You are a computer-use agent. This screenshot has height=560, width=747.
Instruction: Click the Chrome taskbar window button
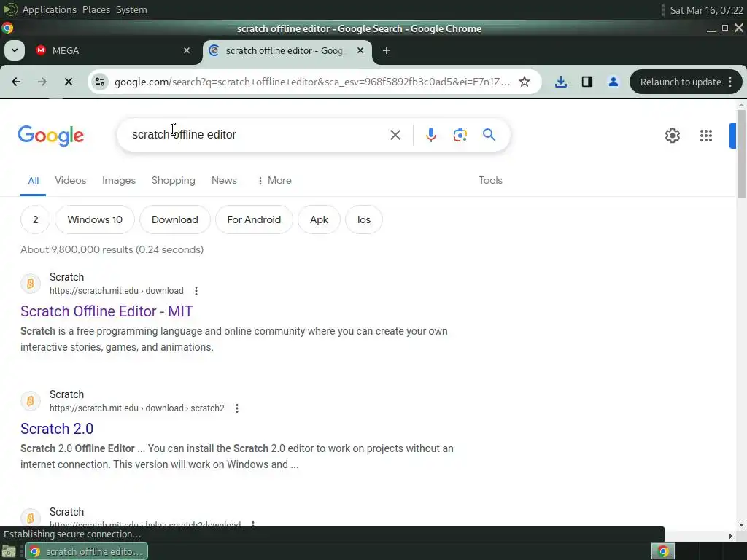(x=86, y=551)
